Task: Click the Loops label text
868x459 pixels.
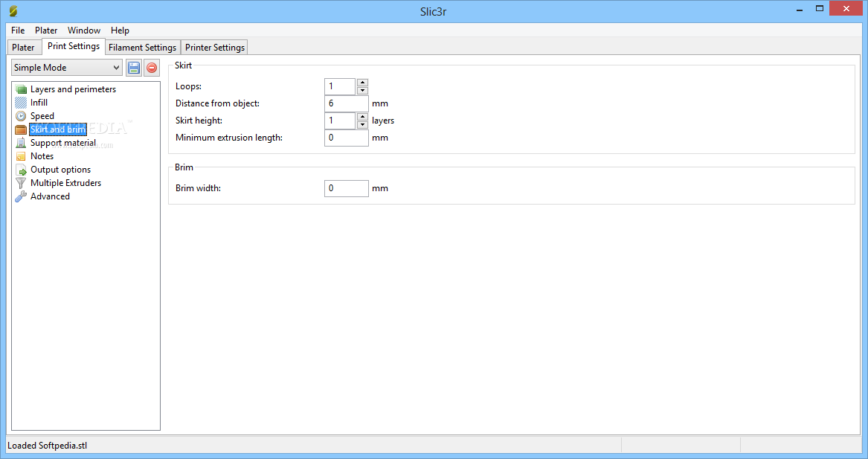Action: pos(188,86)
